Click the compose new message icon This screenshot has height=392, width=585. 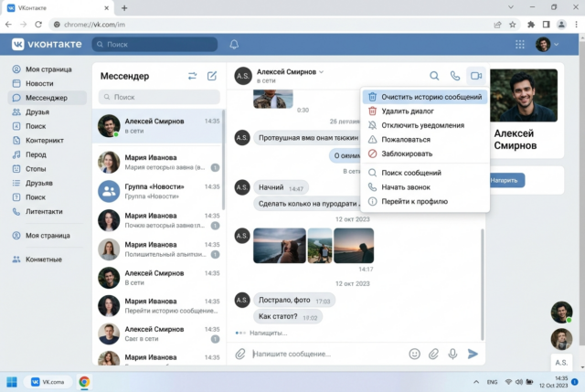[212, 76]
